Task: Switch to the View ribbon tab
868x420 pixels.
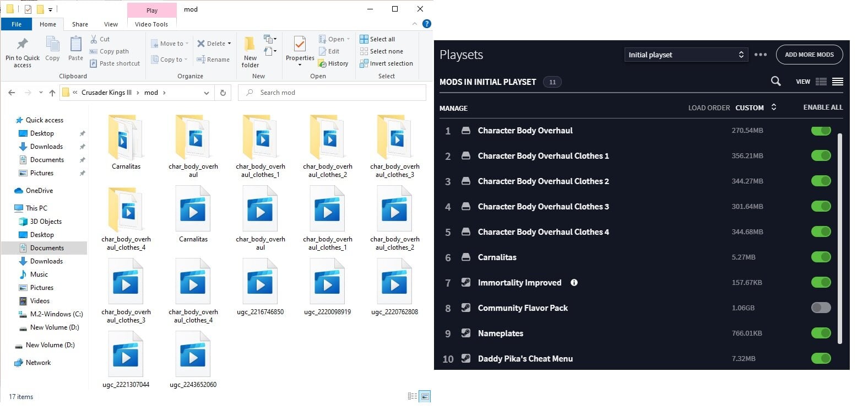Action: [111, 24]
